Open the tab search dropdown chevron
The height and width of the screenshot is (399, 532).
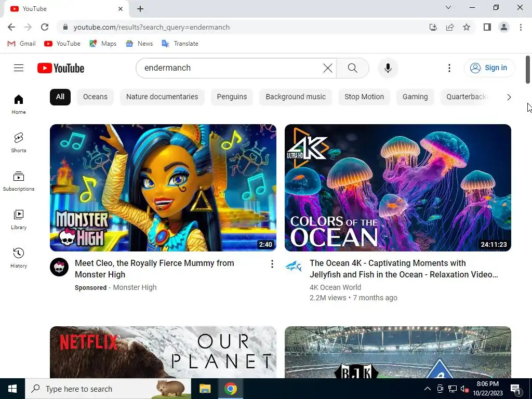pyautogui.click(x=448, y=7)
